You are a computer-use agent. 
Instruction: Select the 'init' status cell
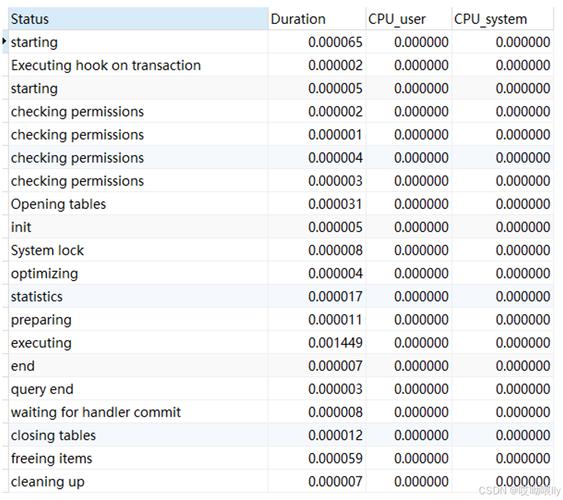[x=138, y=227]
